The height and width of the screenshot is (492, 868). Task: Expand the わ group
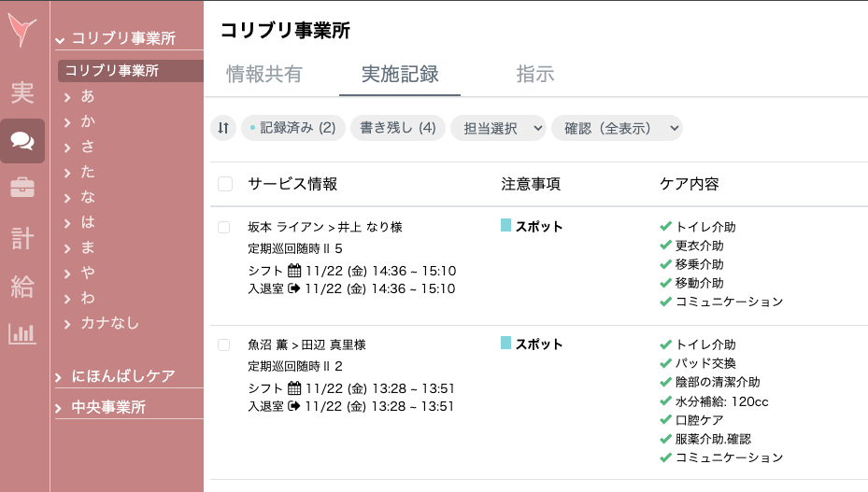pos(67,299)
